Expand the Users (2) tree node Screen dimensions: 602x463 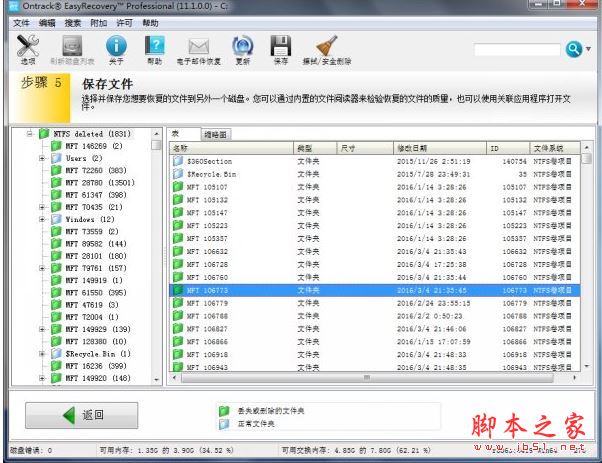click(42, 158)
